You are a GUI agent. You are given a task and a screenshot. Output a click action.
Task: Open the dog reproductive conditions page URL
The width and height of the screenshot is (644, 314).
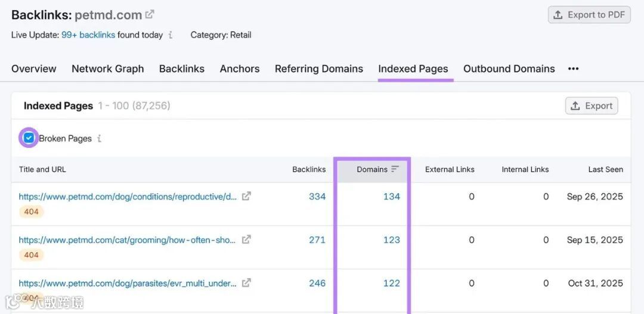128,197
